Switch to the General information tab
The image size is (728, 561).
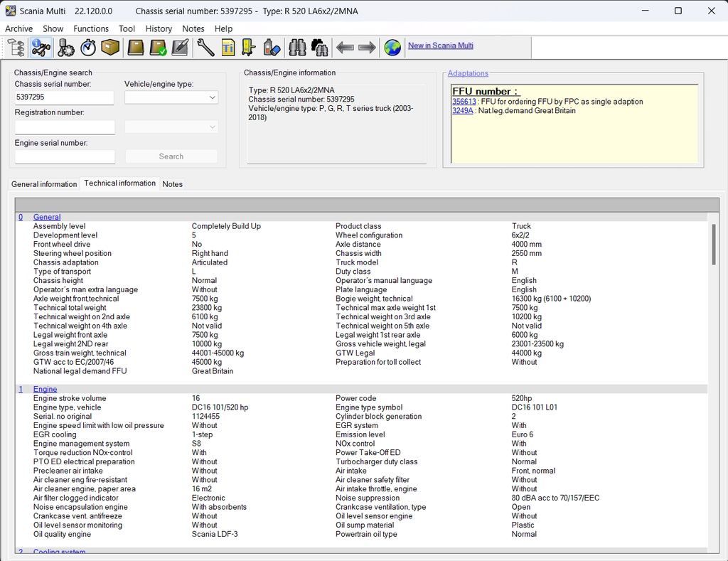point(44,184)
